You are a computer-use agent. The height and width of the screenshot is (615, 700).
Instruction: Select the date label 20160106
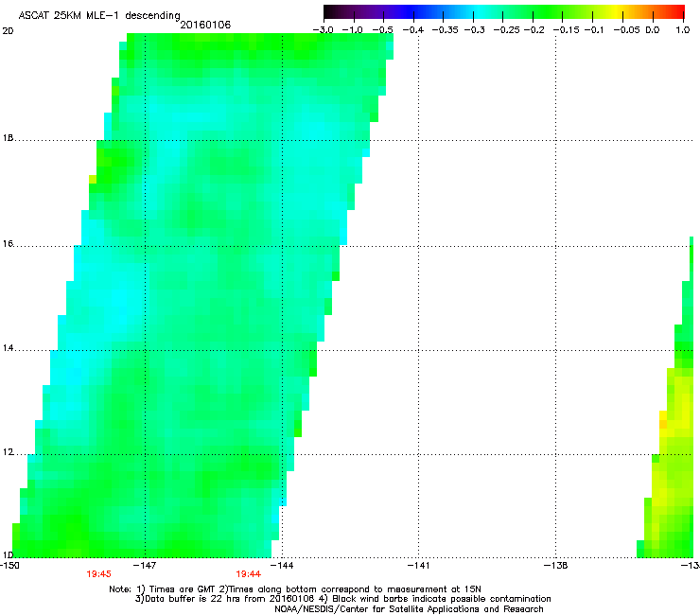(x=205, y=25)
